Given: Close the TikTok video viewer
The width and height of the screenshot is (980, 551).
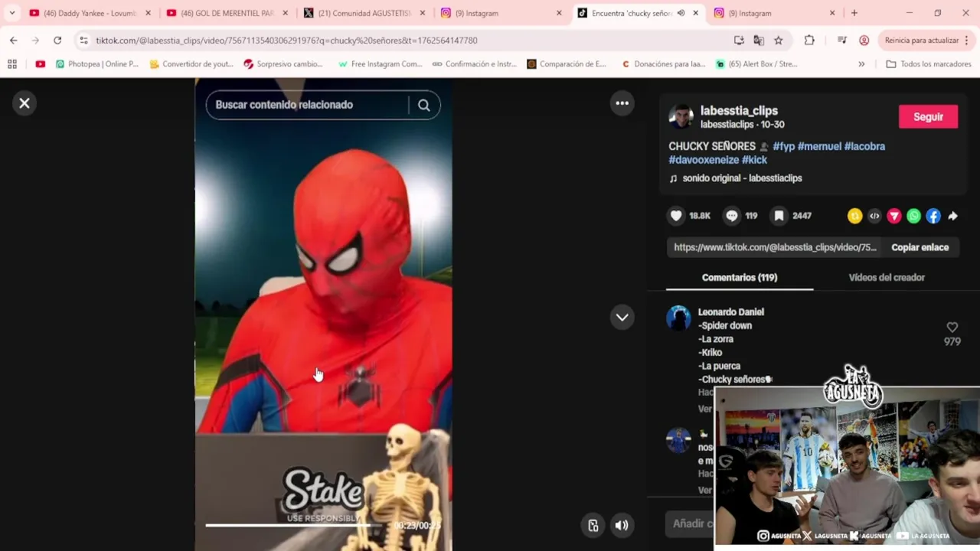Looking at the screenshot, I should [24, 103].
